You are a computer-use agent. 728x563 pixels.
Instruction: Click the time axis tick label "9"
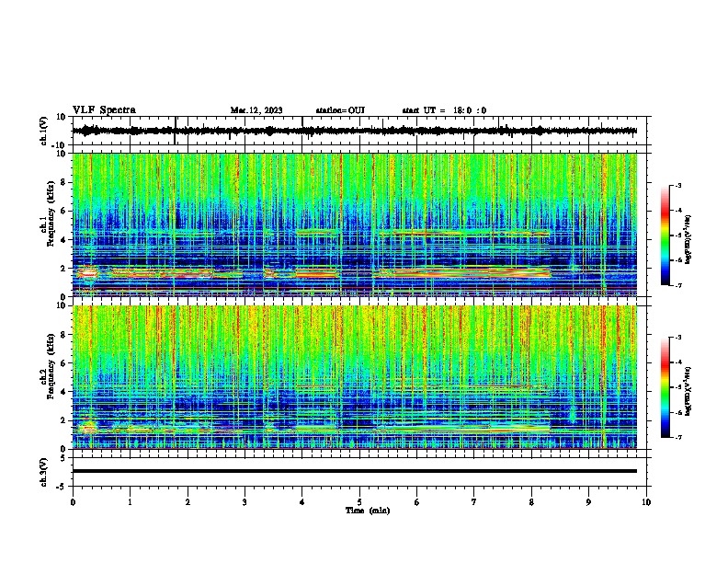(x=588, y=502)
